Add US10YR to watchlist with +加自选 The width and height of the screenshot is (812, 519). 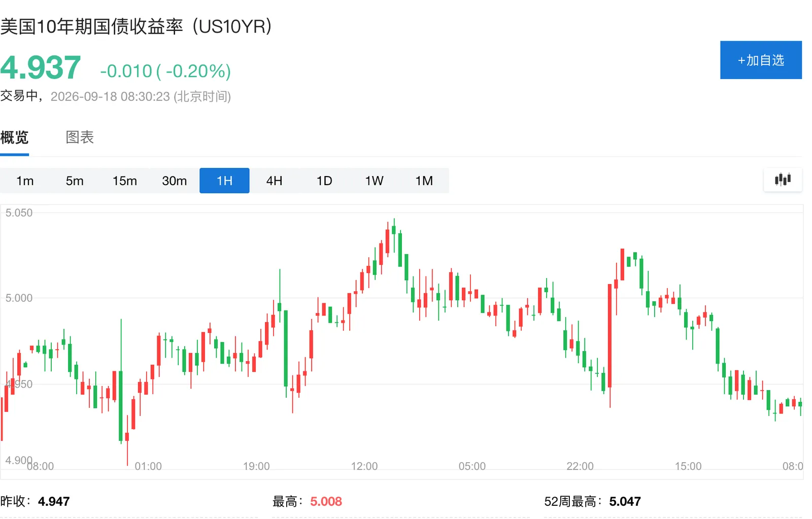[x=761, y=60]
